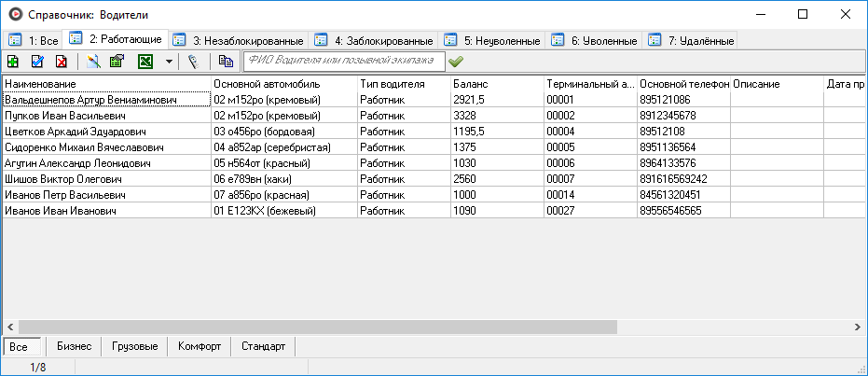This screenshot has width=868, height=376.
Task: Filter by the 'Комфорт' bottom tab
Action: point(200,346)
